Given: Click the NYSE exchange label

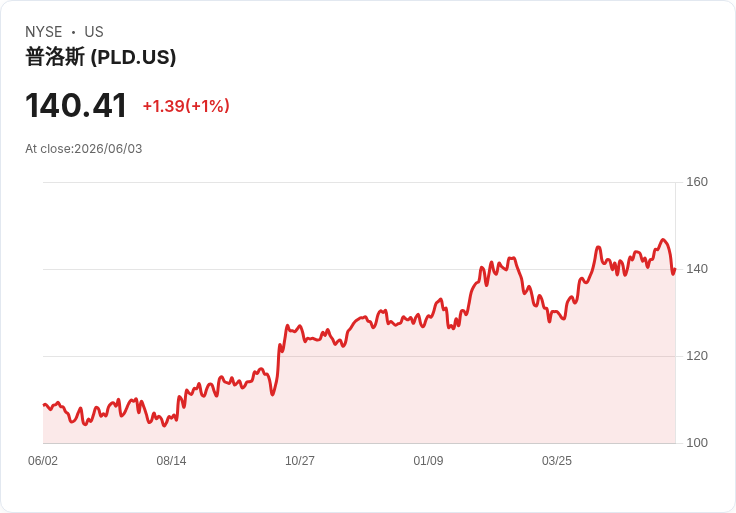Looking at the screenshot, I should click(x=43, y=32).
